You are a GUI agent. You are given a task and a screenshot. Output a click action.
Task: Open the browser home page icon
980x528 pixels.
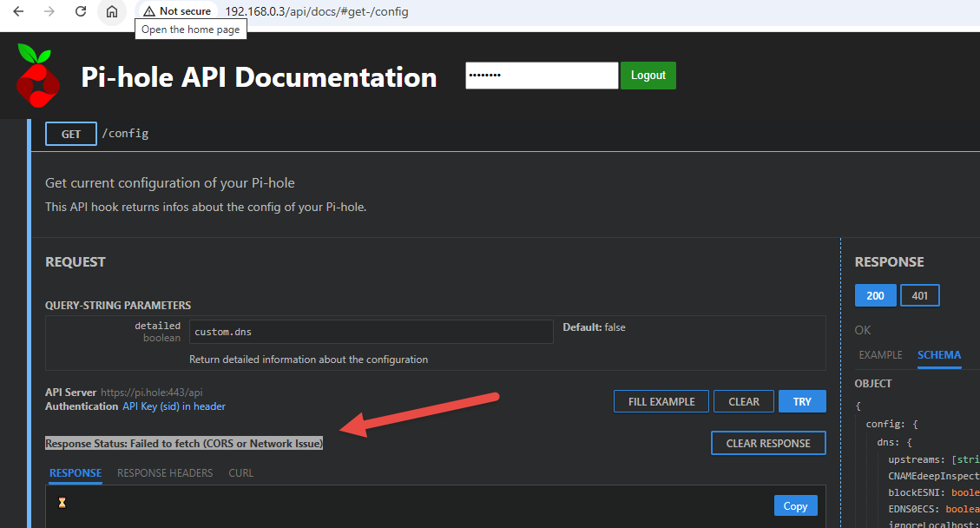[112, 11]
